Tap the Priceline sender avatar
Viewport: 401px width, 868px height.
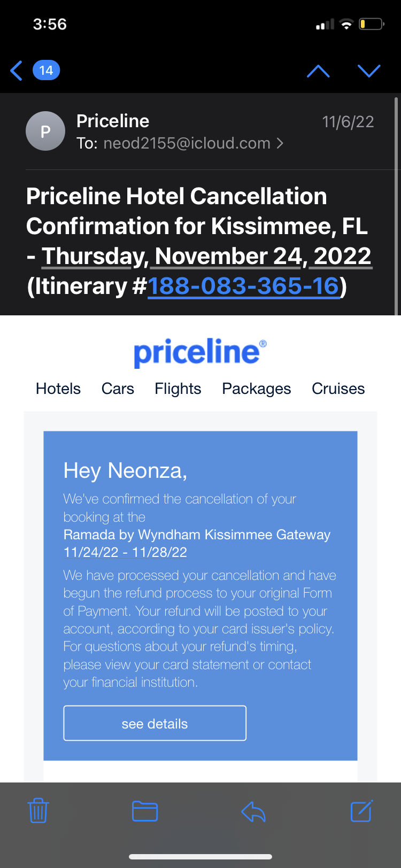click(45, 131)
